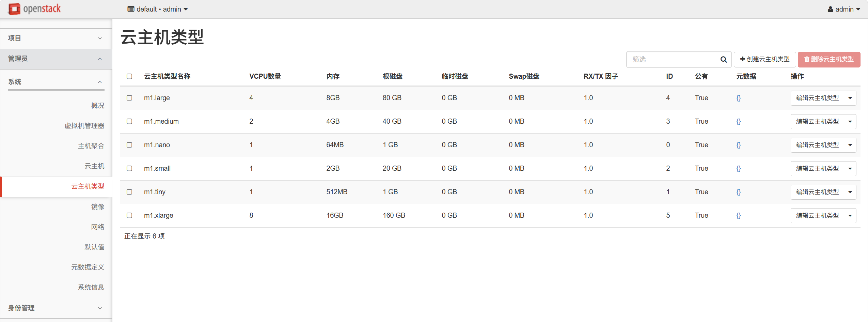Open action dropdown arrow for m1.tiny

pos(850,192)
